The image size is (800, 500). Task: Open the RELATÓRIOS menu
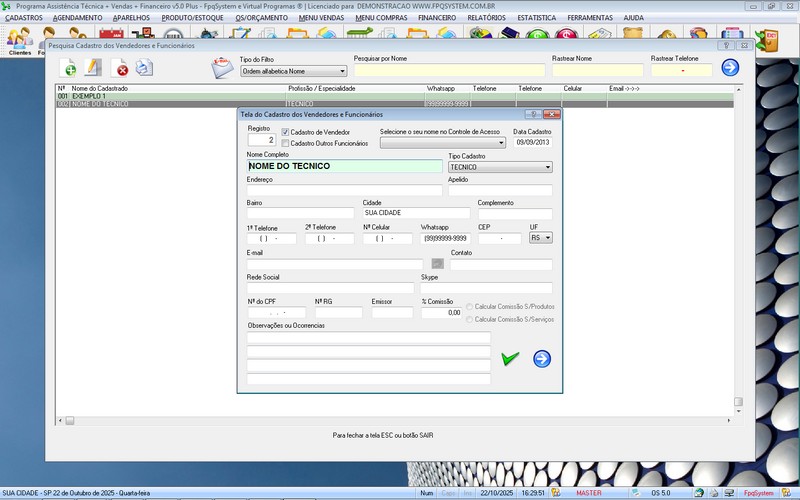point(487,17)
